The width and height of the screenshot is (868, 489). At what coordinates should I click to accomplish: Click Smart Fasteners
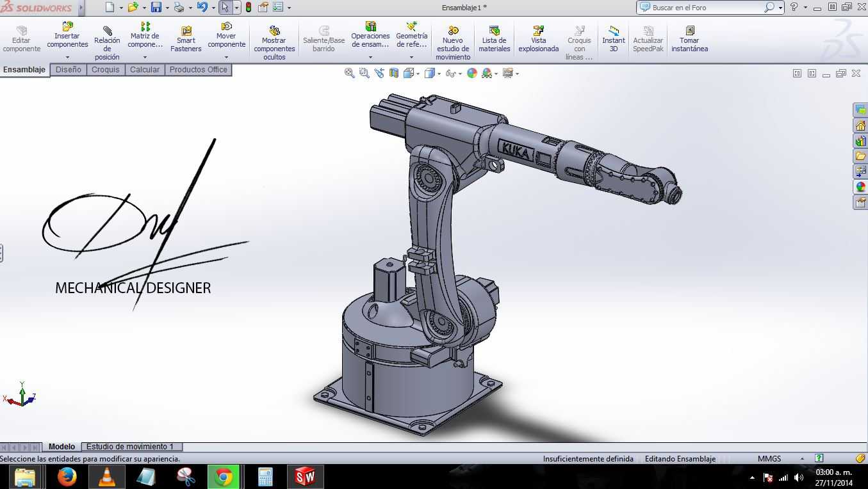186,40
